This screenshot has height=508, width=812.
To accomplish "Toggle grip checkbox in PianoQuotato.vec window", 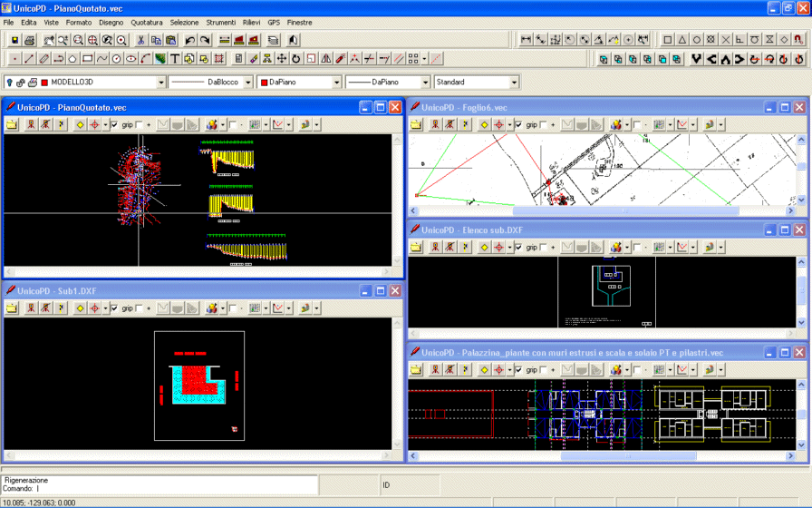I will [114, 124].
